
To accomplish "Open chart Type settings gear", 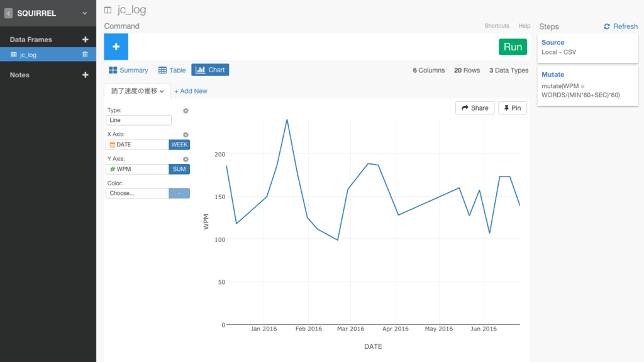I will 186,111.
